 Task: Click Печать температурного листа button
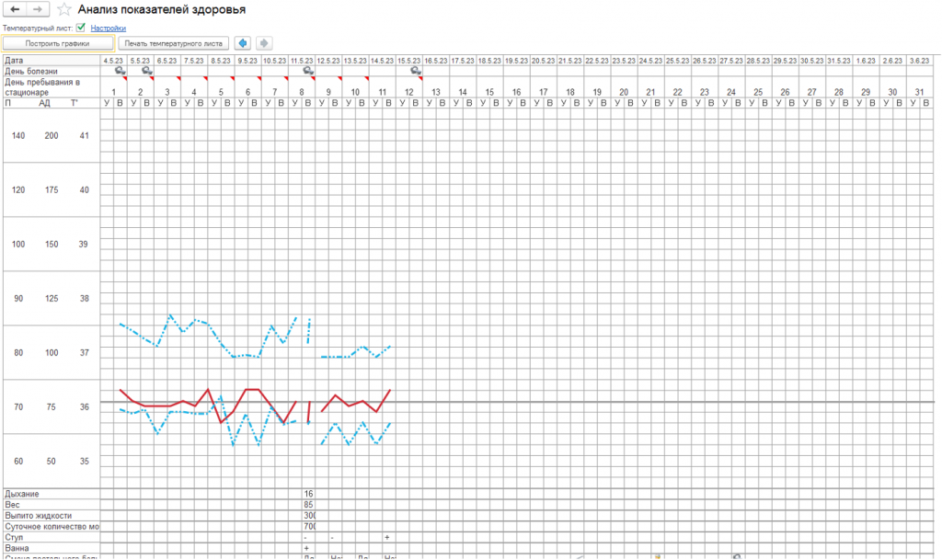(174, 43)
